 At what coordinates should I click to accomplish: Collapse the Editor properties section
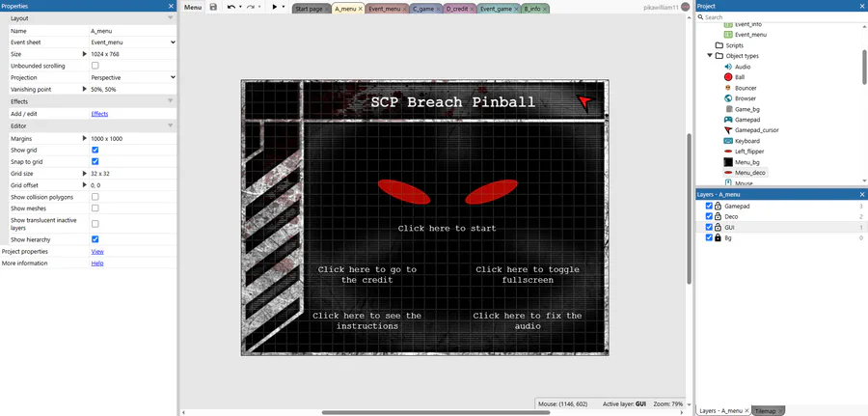point(171,125)
